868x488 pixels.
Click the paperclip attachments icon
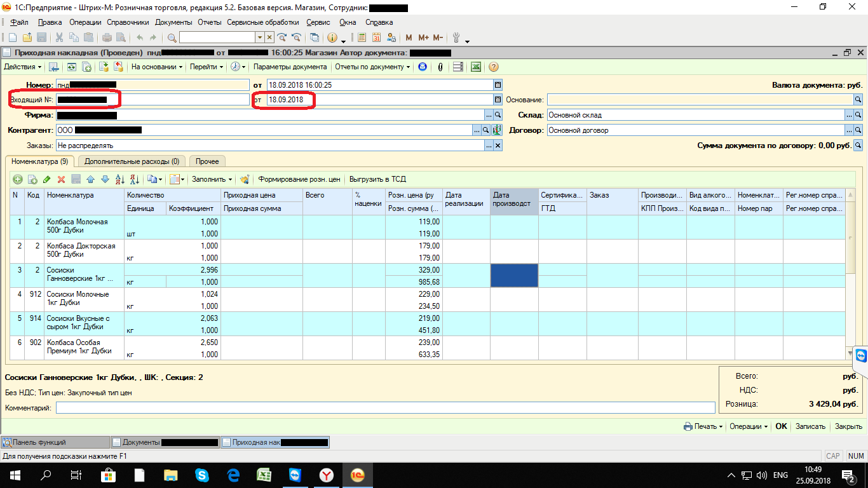tap(440, 67)
